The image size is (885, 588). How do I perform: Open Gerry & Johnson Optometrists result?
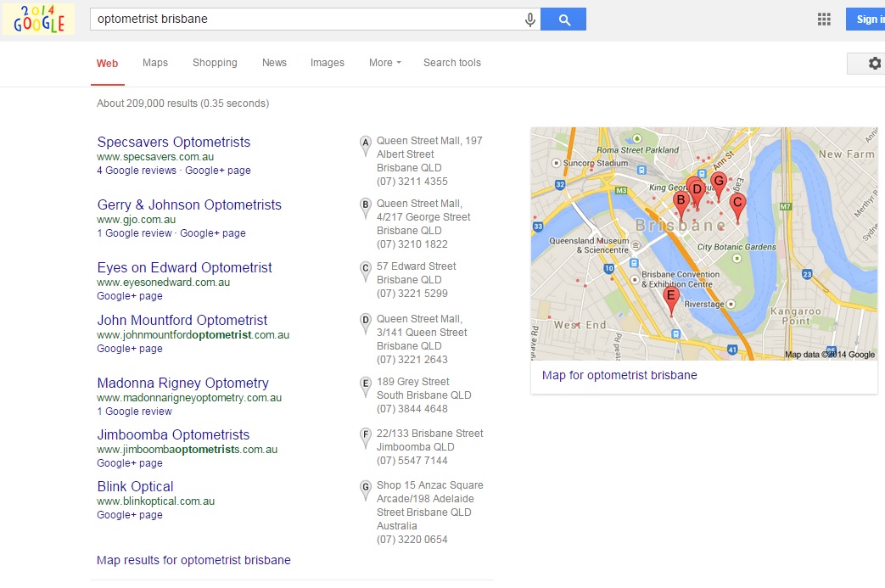189,204
